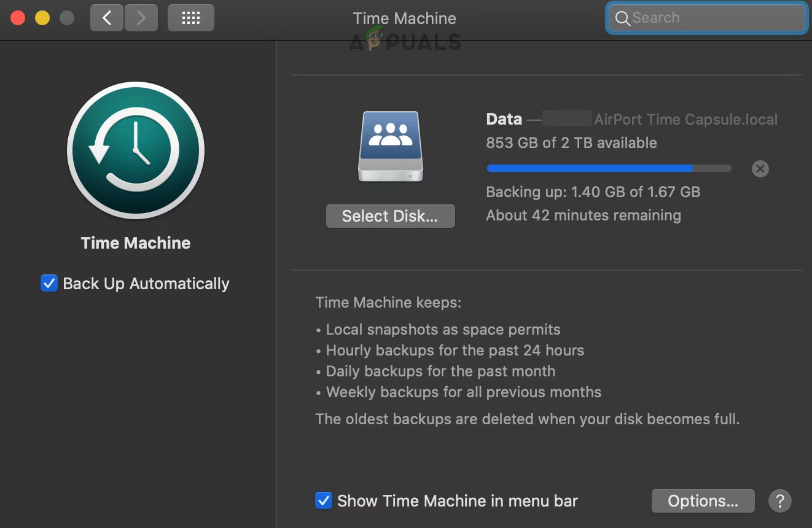Click the About 42 minutes remaining text
812x528 pixels.
click(584, 215)
